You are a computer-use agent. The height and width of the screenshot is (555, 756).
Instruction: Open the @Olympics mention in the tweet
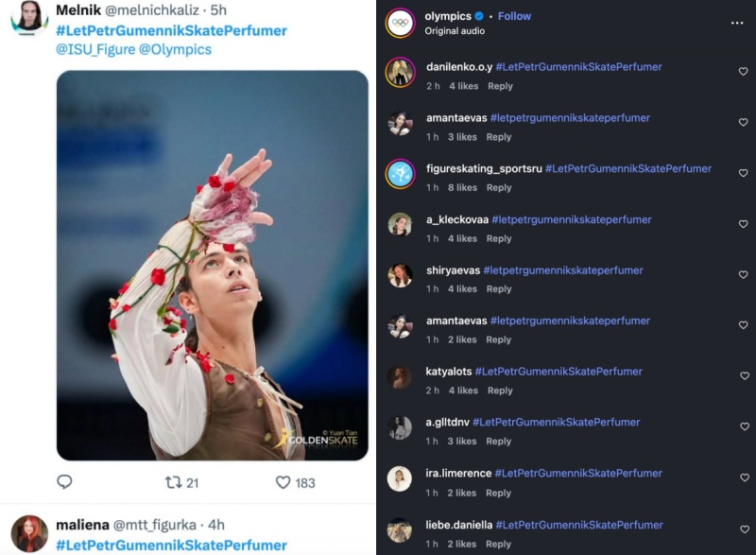(x=176, y=49)
